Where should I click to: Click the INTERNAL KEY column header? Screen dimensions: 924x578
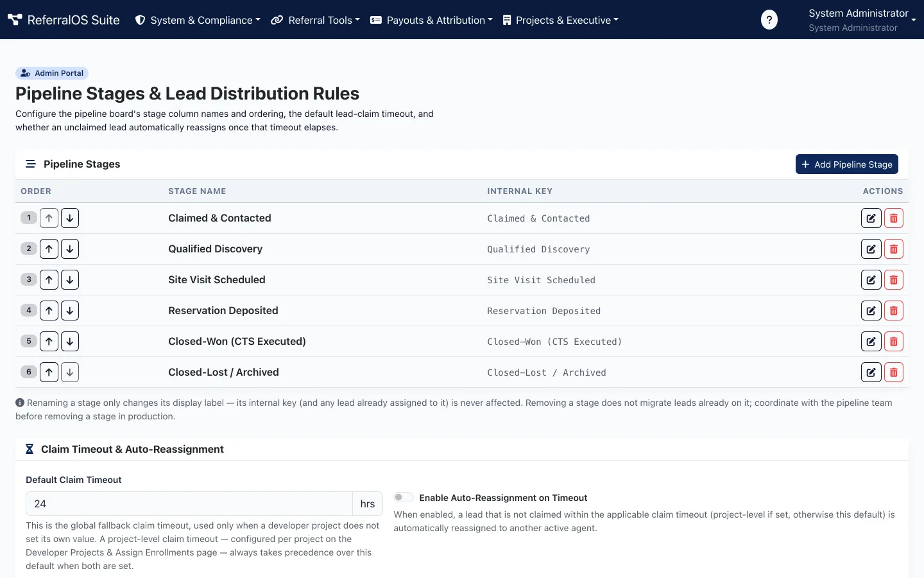[520, 191]
